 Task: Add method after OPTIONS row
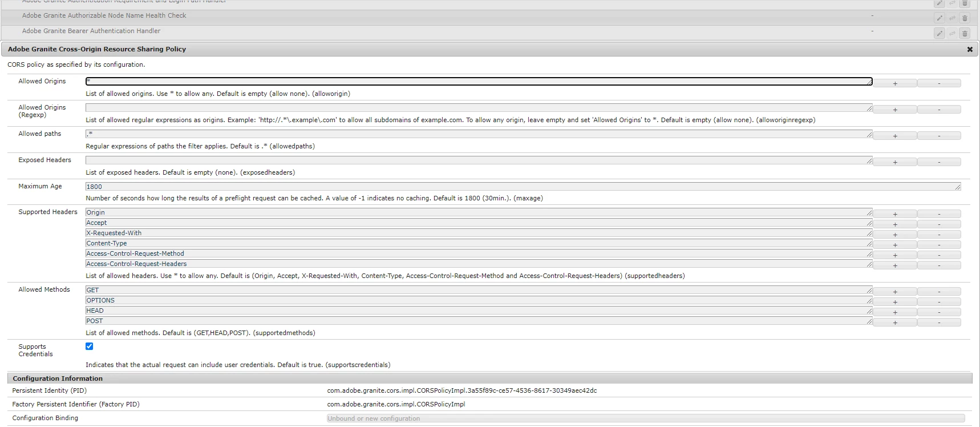coord(895,302)
